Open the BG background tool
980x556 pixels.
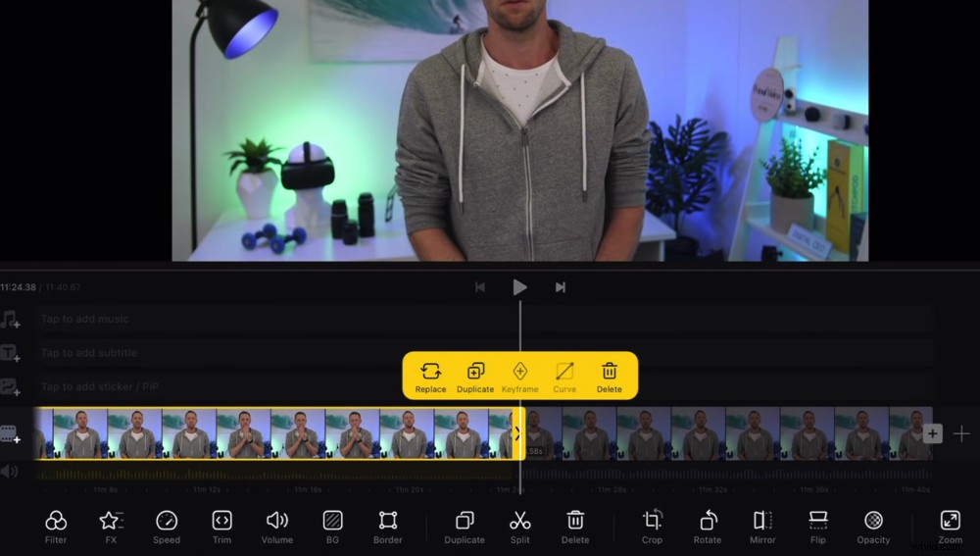click(x=332, y=527)
